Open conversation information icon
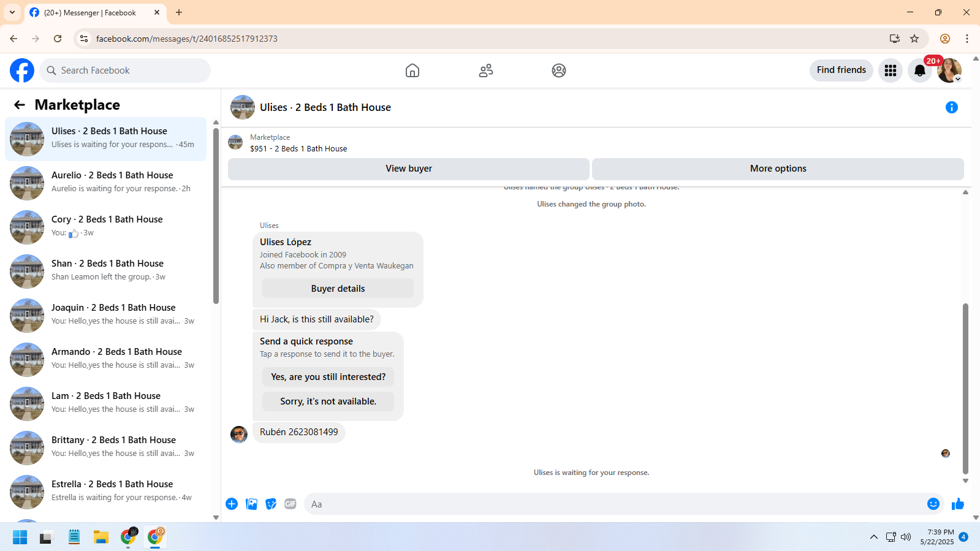Screen dimensions: 980x551 (x=952, y=107)
